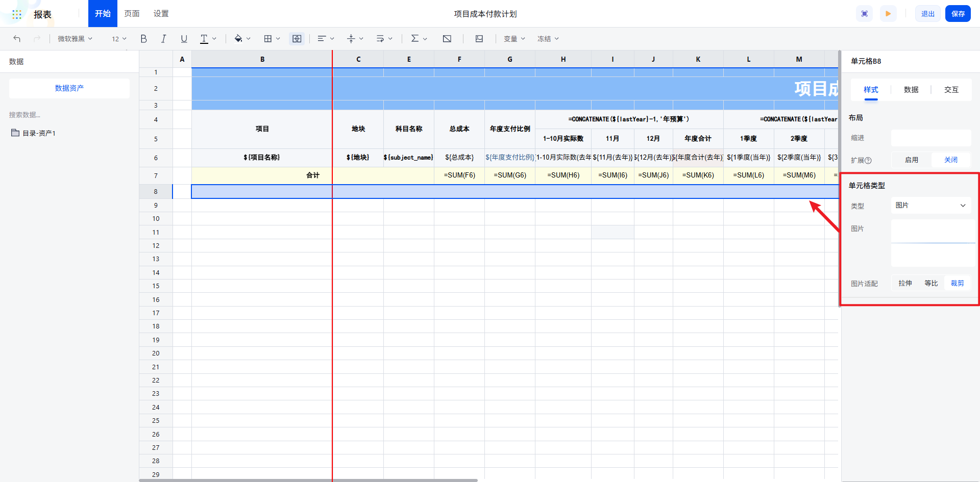The height and width of the screenshot is (482, 980).
Task: Select the 目录-资产1 folder
Action: click(34, 133)
